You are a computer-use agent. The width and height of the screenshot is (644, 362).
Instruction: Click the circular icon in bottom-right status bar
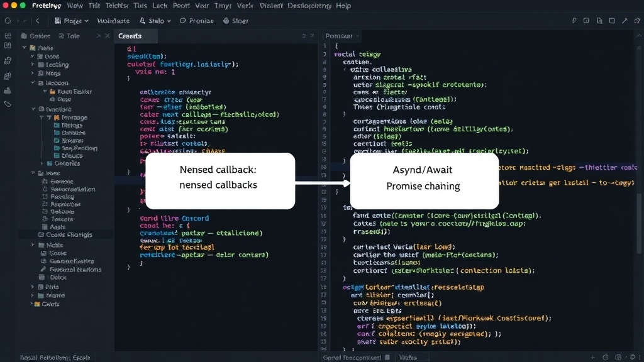(x=606, y=358)
